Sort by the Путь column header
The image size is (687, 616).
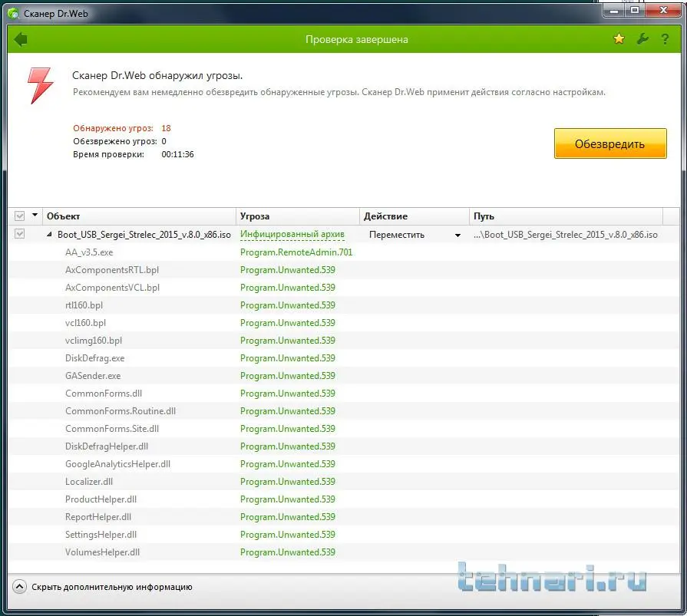566,216
